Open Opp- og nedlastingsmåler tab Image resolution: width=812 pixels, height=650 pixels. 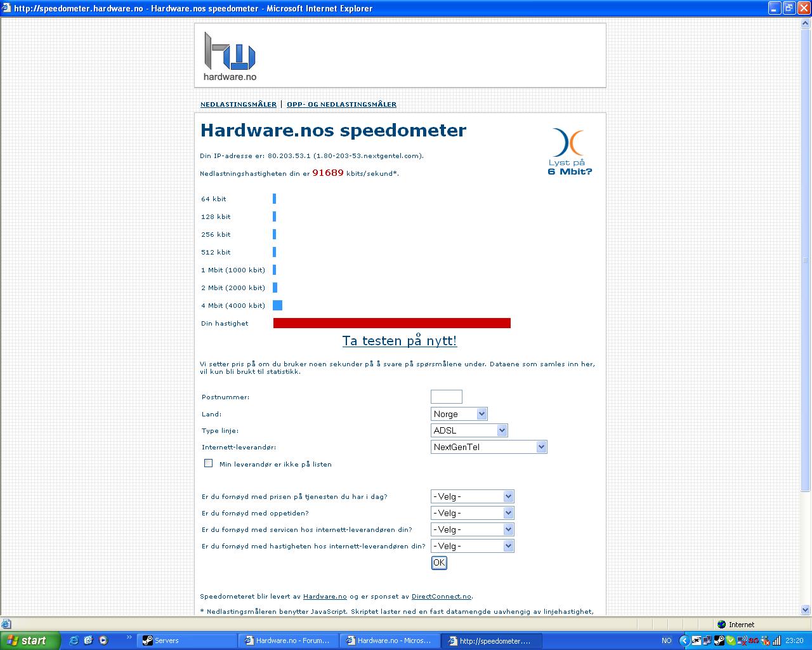(341, 104)
